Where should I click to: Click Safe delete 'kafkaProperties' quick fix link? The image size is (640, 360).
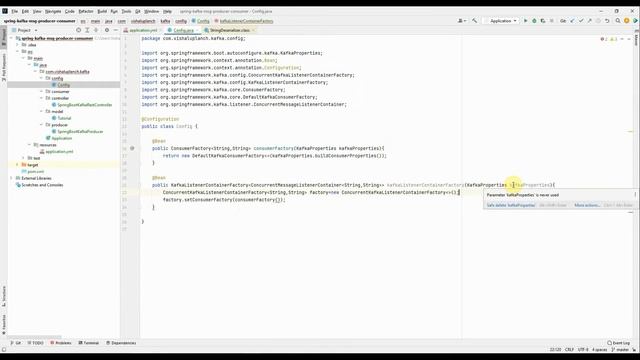tap(511, 205)
